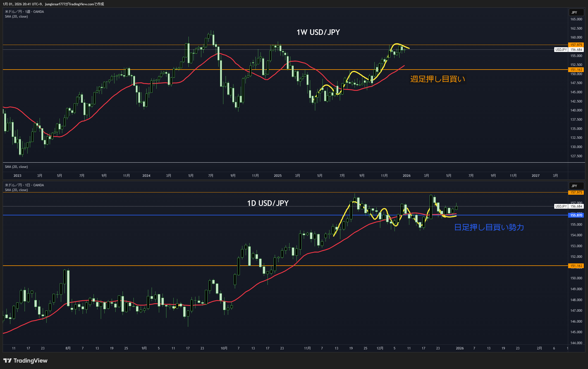This screenshot has height=369, width=588.
Task: Select the SMA (20, close) legend in daily chart
Action: click(x=16, y=190)
